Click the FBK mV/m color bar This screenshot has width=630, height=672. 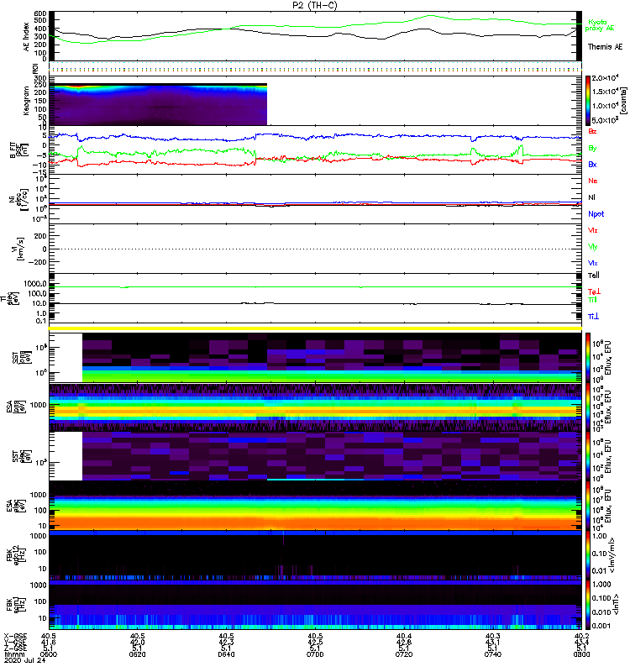pyautogui.click(x=588, y=555)
